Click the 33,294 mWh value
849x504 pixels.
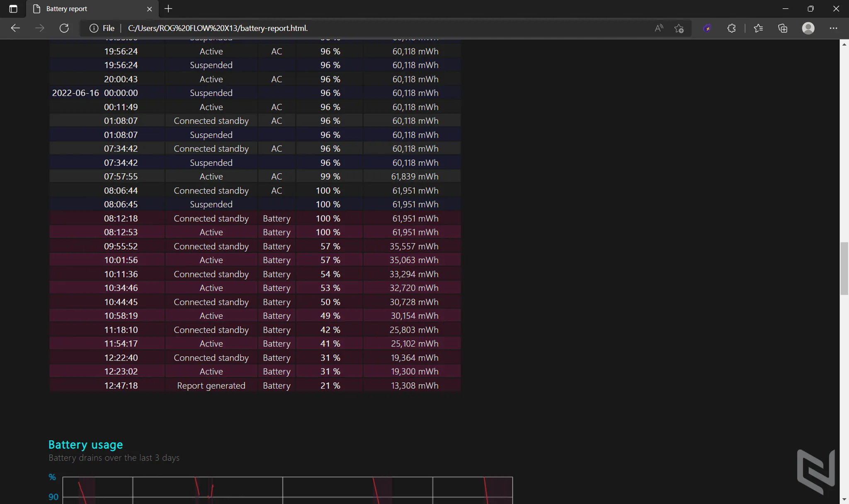(414, 274)
